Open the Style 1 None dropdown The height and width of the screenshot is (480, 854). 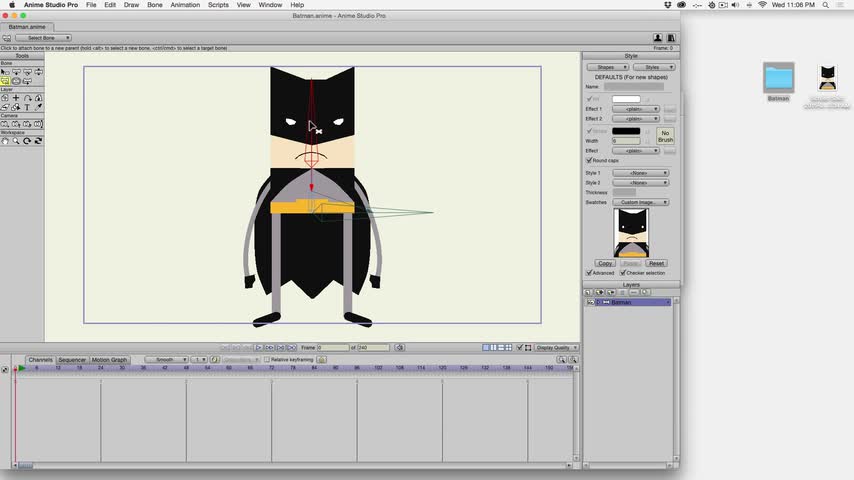click(640, 173)
